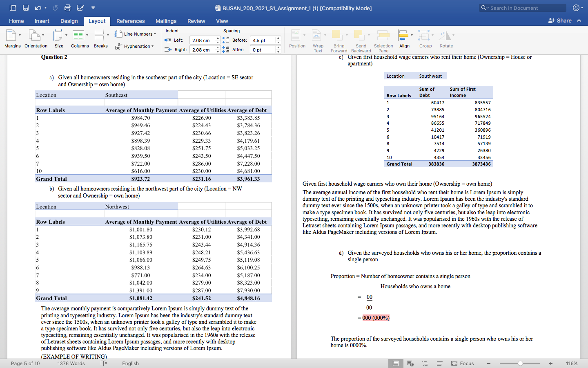Image resolution: width=588 pixels, height=368 pixels.
Task: Click the Right indent value field
Action: click(x=203, y=50)
